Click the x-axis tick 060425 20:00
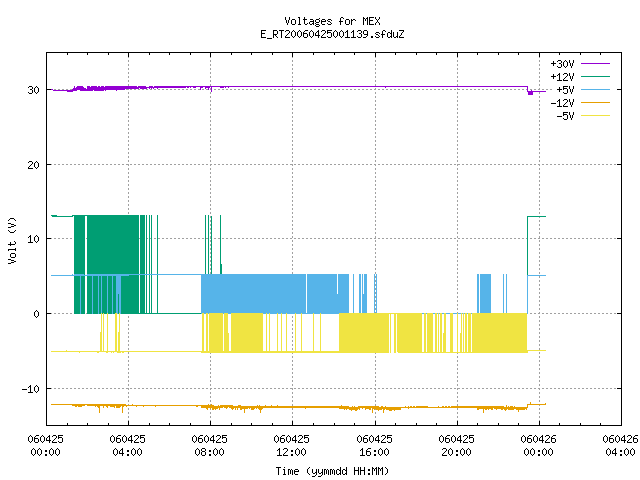Image resolution: width=640 pixels, height=480 pixels. click(x=456, y=445)
